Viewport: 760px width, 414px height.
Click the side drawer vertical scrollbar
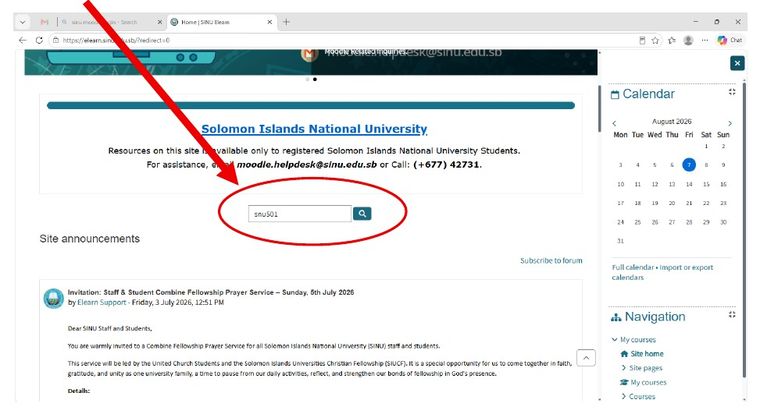744,228
